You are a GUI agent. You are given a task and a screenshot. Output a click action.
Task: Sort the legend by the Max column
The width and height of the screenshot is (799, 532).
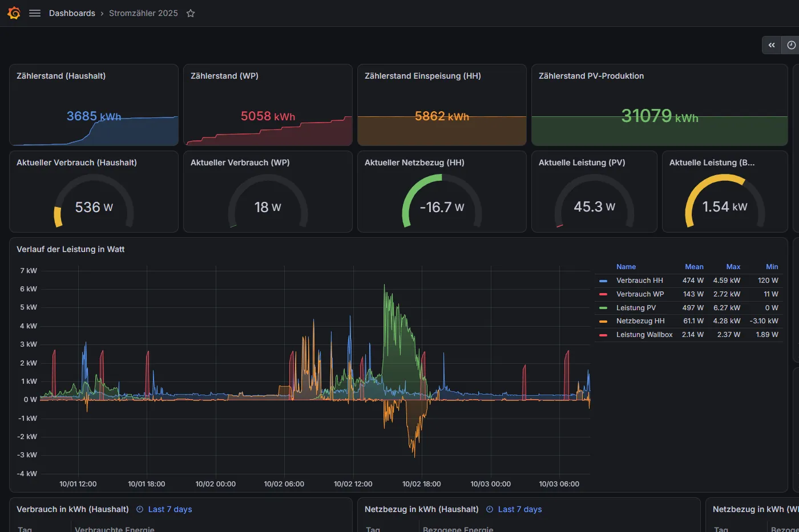click(733, 267)
